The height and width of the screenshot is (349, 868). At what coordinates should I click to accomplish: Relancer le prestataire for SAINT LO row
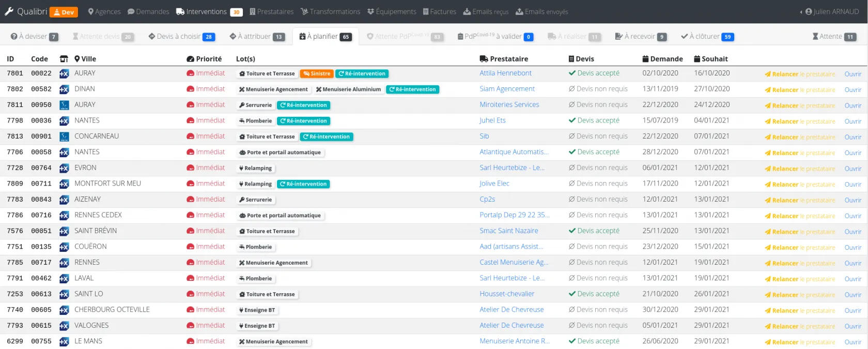[x=799, y=295]
